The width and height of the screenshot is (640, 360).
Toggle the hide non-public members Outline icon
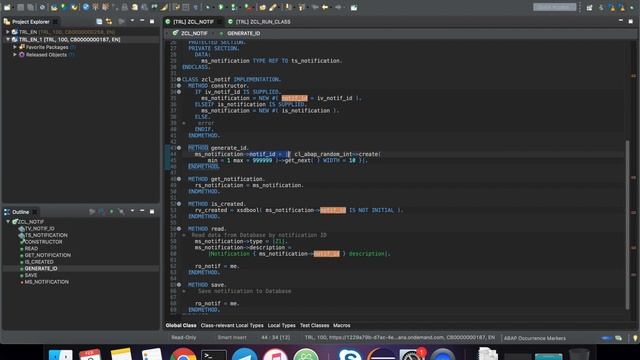(121, 211)
